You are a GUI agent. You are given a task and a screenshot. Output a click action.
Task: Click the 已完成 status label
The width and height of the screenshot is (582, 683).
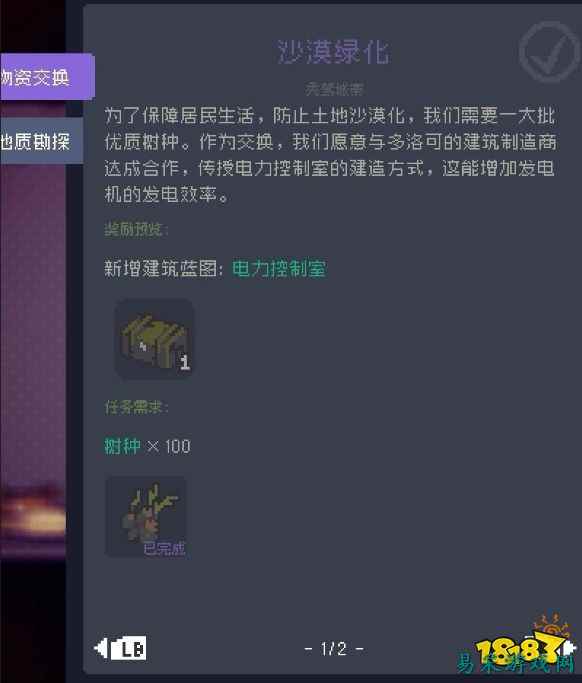[164, 548]
